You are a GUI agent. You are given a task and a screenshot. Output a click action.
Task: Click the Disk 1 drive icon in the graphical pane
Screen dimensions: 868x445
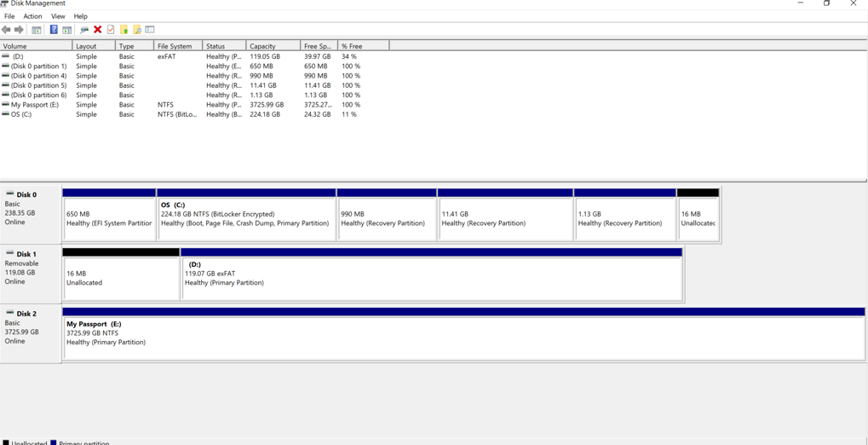coord(9,254)
